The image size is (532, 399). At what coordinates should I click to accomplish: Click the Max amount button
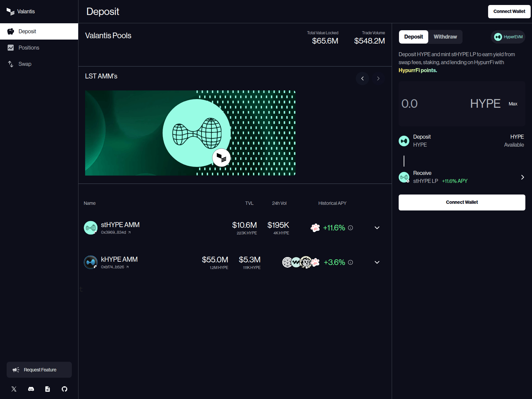513,104
